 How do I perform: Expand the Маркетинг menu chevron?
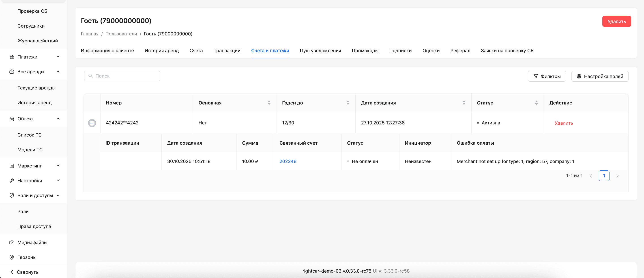[x=58, y=165]
